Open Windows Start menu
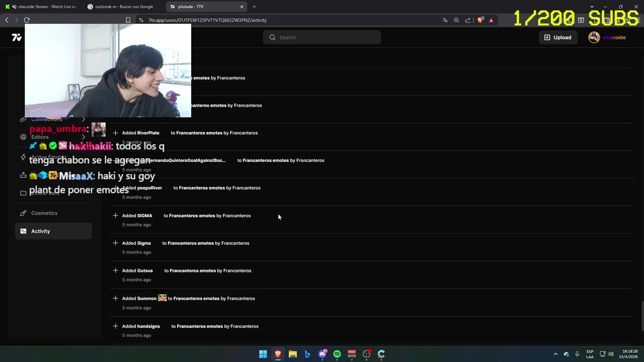644x362 pixels. 263,354
